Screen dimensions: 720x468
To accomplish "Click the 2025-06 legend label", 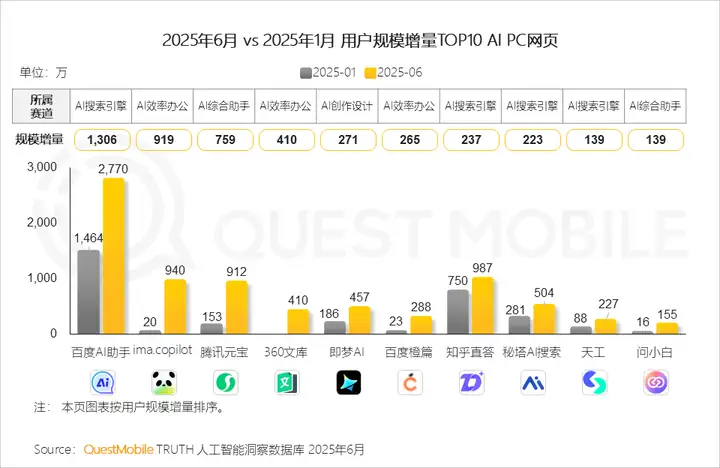I will click(399, 73).
